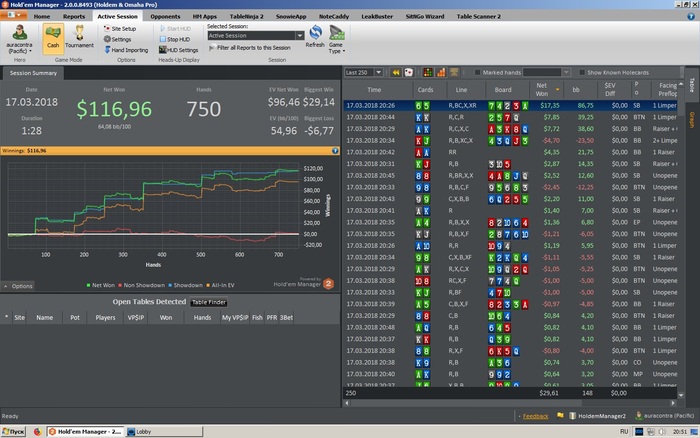Open the Table Scanner 2 tab
The image size is (700, 438).
(479, 17)
